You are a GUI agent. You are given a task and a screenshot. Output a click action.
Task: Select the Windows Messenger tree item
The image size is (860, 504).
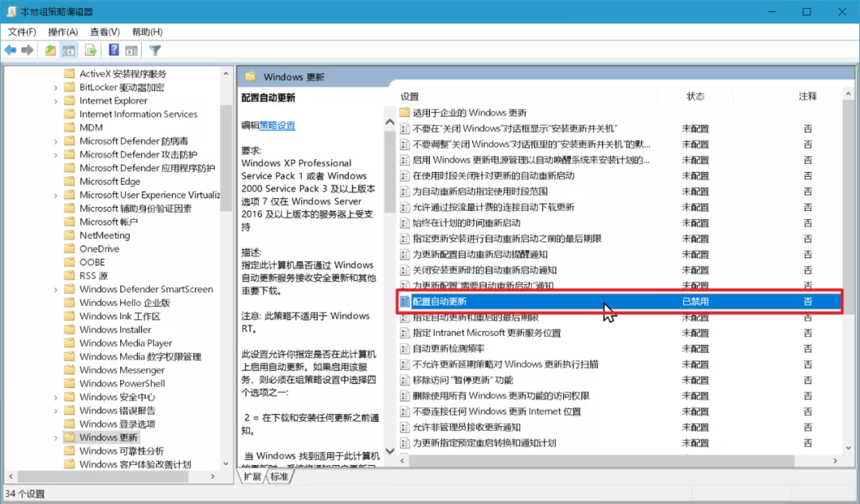point(122,370)
